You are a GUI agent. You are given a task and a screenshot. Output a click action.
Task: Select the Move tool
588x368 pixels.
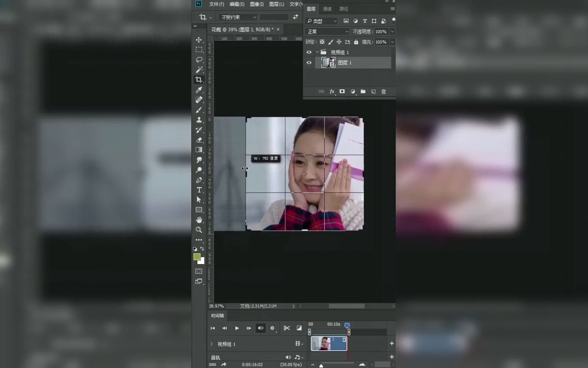pyautogui.click(x=199, y=40)
